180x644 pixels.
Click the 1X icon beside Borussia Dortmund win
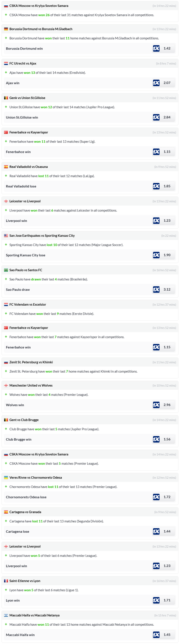coord(156,48)
